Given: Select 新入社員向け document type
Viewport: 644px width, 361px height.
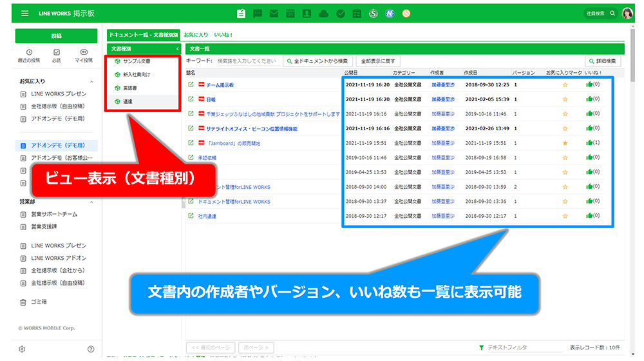Looking at the screenshot, I should [x=137, y=75].
